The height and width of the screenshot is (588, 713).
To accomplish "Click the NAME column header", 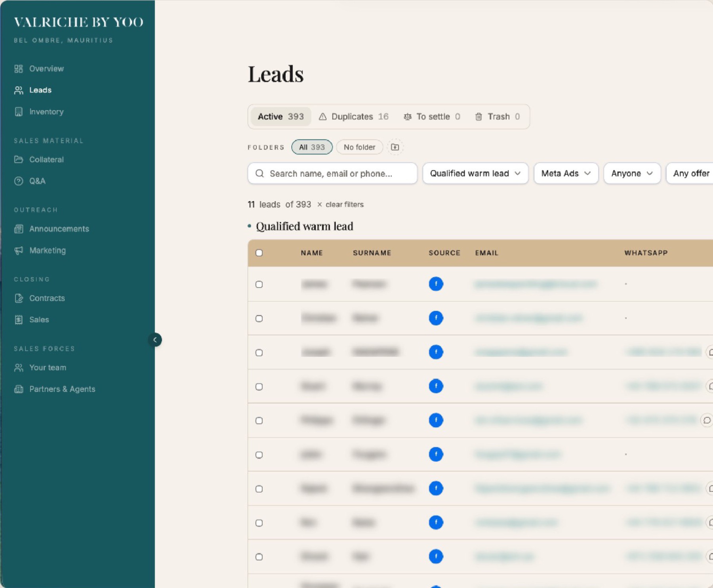I will [312, 253].
